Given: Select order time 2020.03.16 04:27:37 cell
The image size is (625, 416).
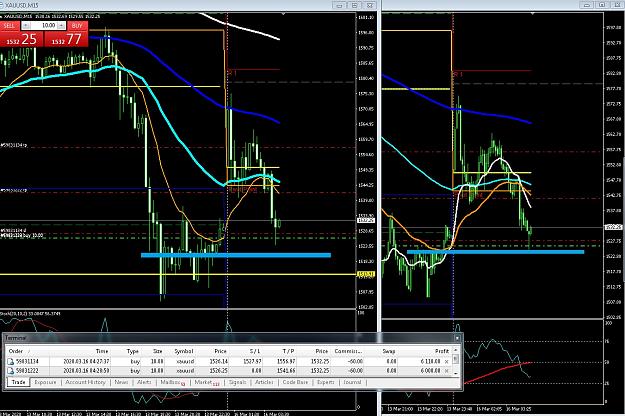Looking at the screenshot, I should tap(86, 361).
